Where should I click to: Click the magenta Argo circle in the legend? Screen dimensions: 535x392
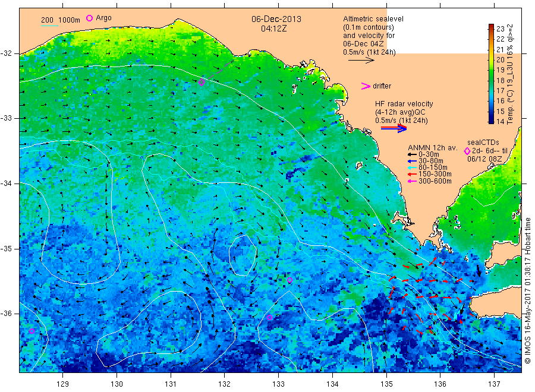click(x=89, y=18)
